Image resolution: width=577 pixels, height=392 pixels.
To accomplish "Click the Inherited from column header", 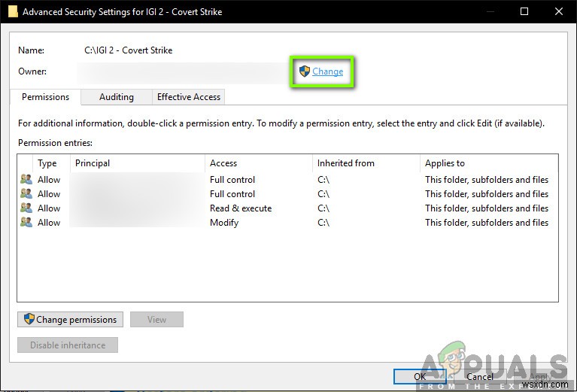I will pyautogui.click(x=345, y=163).
